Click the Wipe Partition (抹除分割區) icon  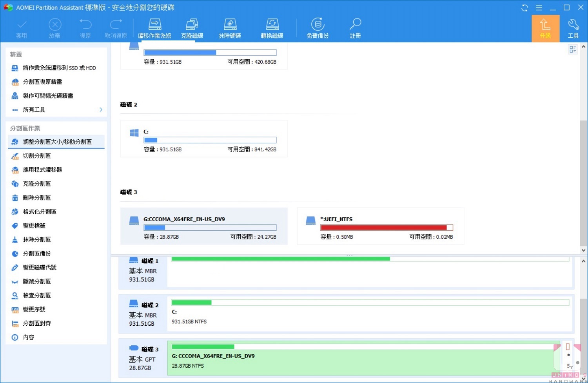click(x=15, y=240)
